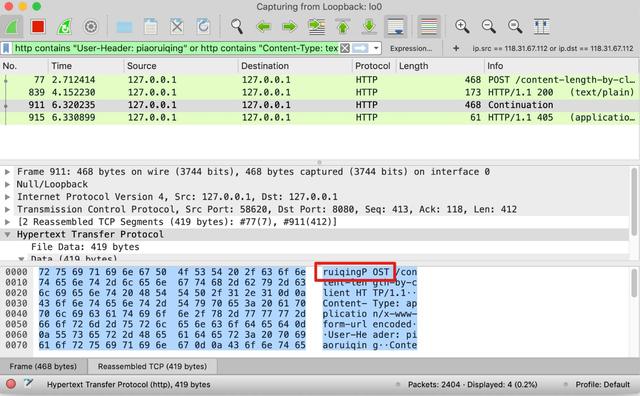Click the Hypertext Transfer Protocol status text
This screenshot has height=396, width=640.
[x=129, y=385]
